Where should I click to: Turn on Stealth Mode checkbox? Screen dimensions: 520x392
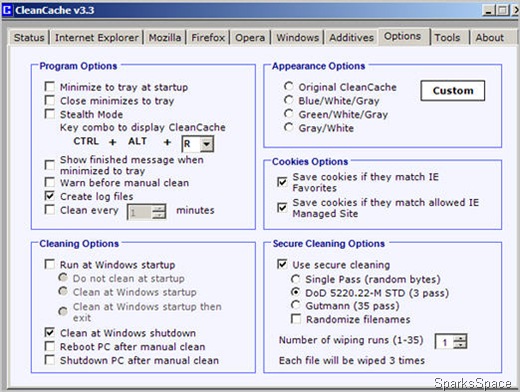pos(50,114)
